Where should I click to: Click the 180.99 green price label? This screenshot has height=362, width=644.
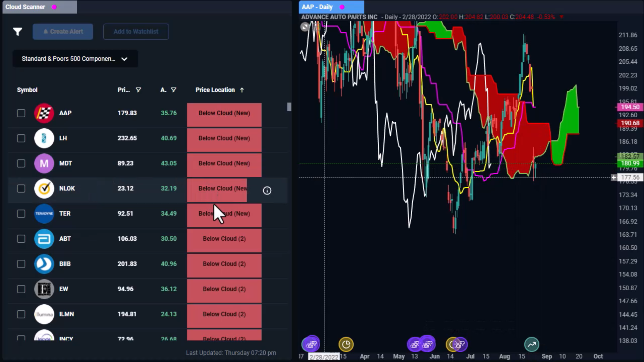pyautogui.click(x=630, y=163)
